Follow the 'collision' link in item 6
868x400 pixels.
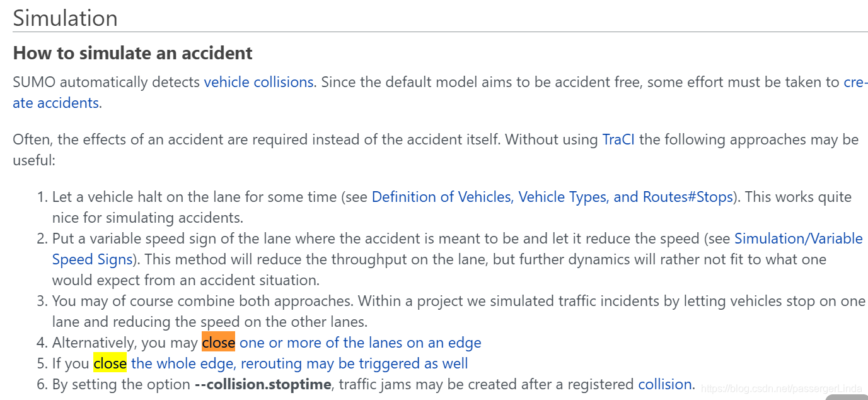[x=665, y=384]
